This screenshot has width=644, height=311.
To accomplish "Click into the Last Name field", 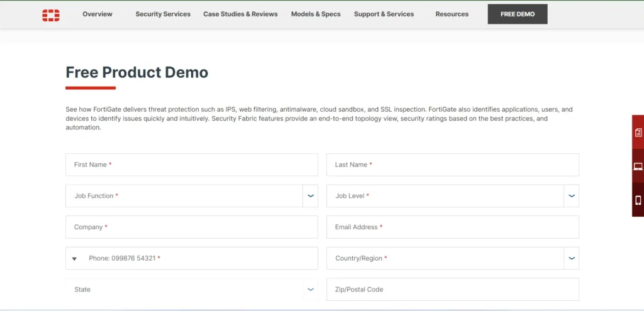I will pos(452,165).
